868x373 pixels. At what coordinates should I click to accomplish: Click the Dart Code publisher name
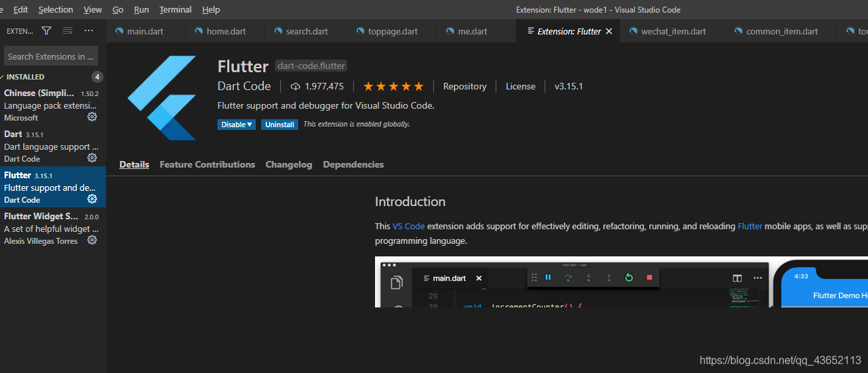click(244, 86)
